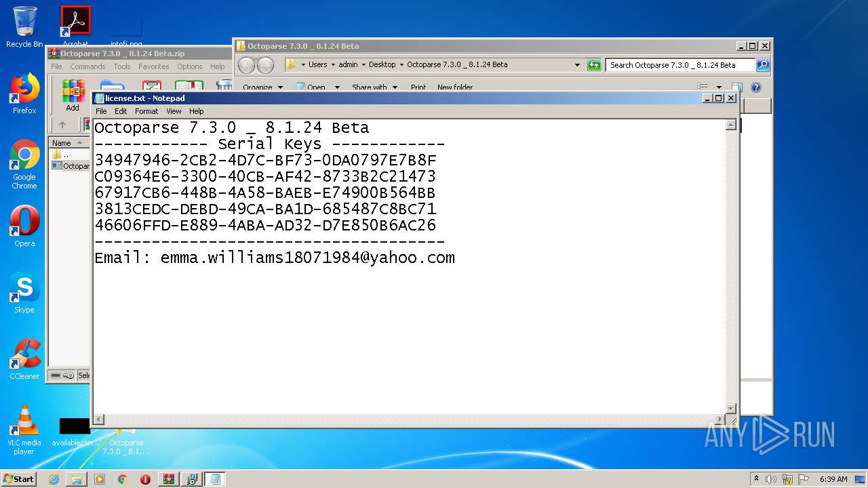Click the Start button
Screen dimensions: 868x488
19,479
